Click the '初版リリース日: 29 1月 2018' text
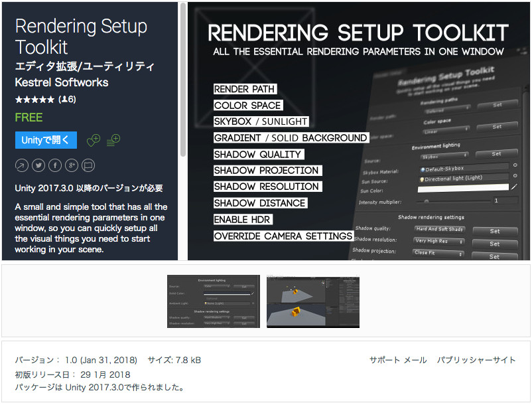The height and width of the screenshot is (405, 532). (72, 374)
